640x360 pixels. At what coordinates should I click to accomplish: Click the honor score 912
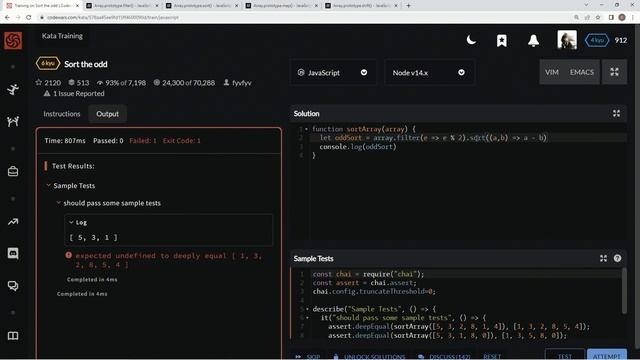coord(621,40)
